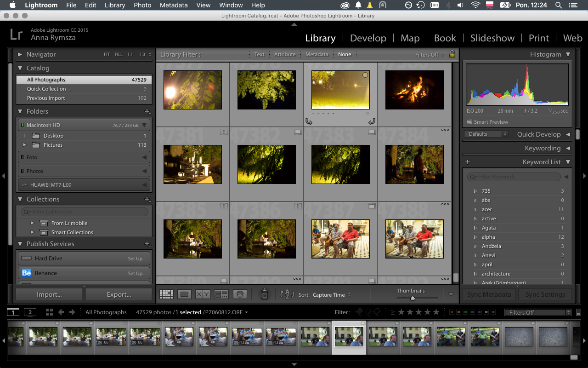
Task: Switch to the Develop module
Action: click(368, 38)
